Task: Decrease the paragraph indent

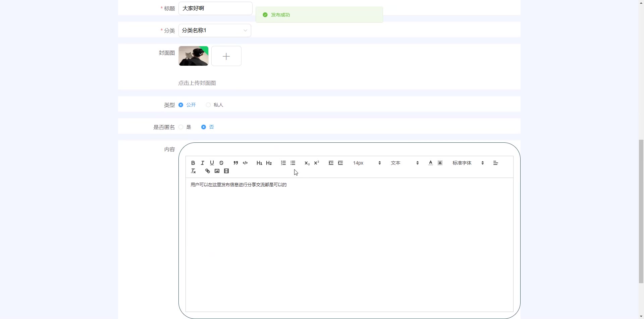Action: tap(331, 163)
